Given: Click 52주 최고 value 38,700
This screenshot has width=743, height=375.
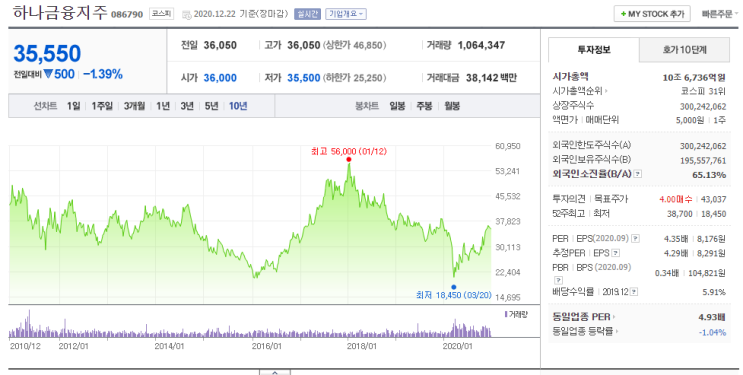Looking at the screenshot, I should [680, 214].
